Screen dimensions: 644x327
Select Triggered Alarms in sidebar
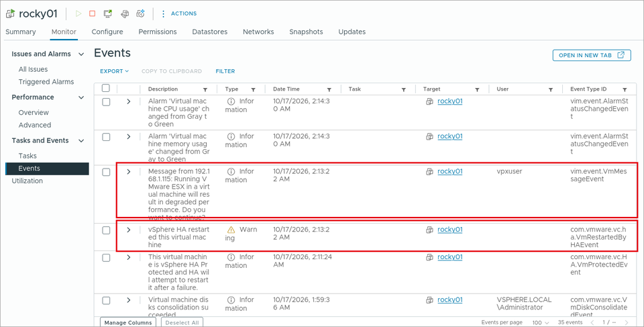tap(46, 82)
